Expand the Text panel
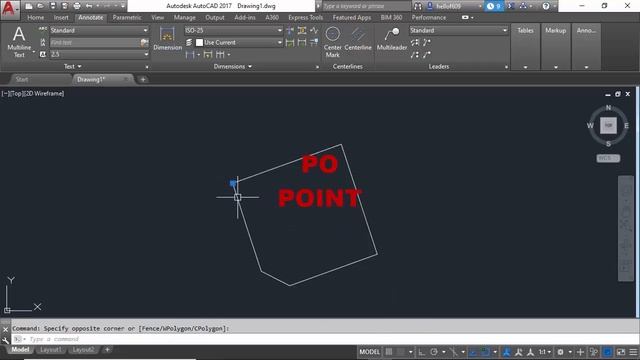The height and width of the screenshot is (360, 640). pyautogui.click(x=73, y=66)
